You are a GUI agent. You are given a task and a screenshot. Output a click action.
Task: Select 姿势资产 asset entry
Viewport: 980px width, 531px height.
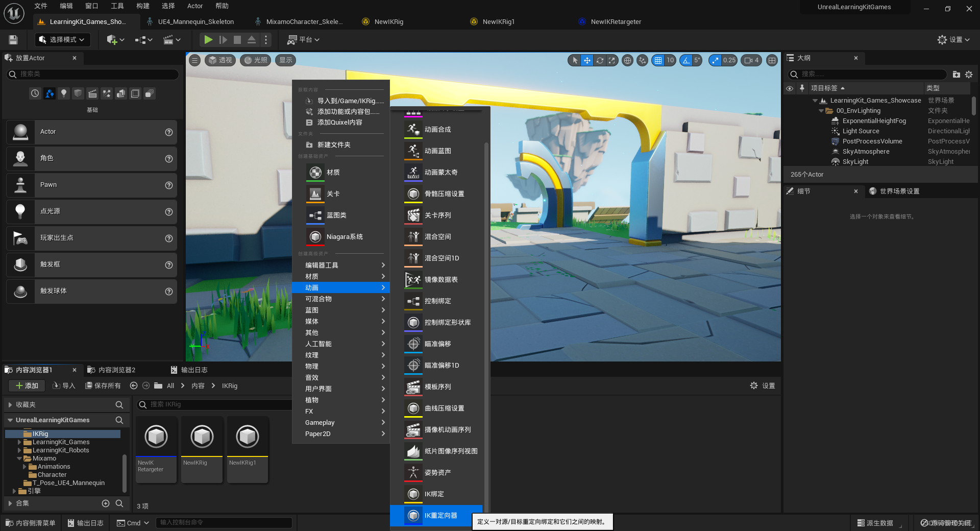coord(436,473)
